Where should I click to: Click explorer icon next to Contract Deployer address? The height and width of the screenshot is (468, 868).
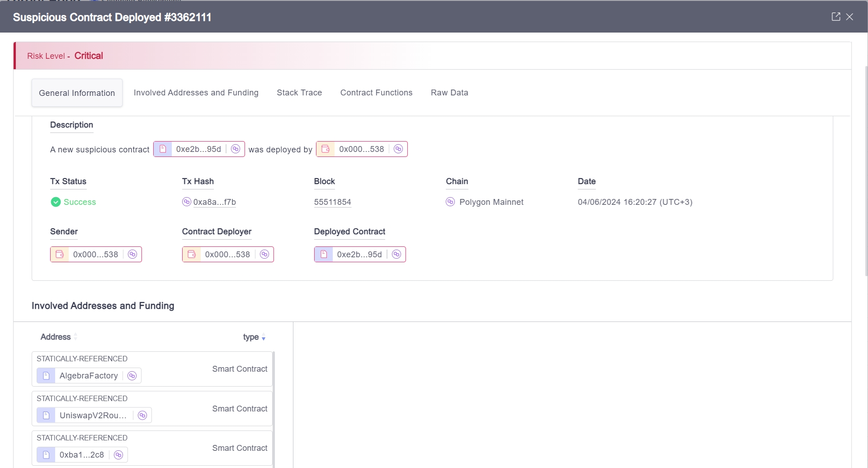[x=264, y=255]
